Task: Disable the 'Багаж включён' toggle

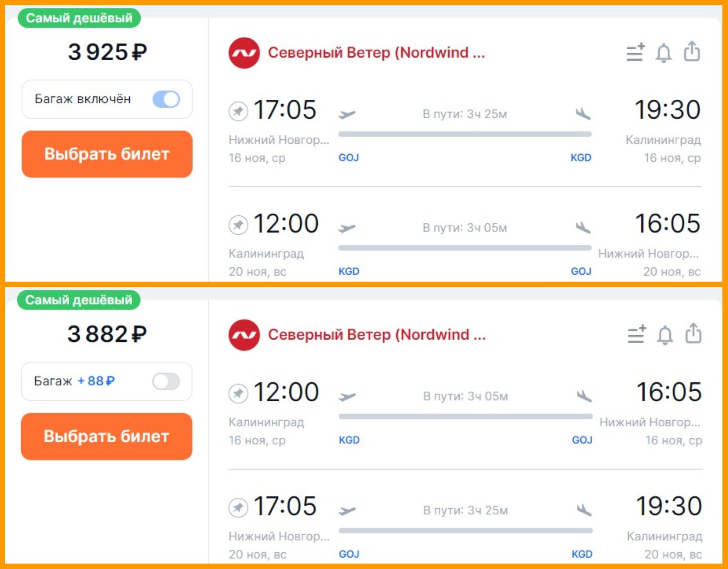Action: pos(166,99)
